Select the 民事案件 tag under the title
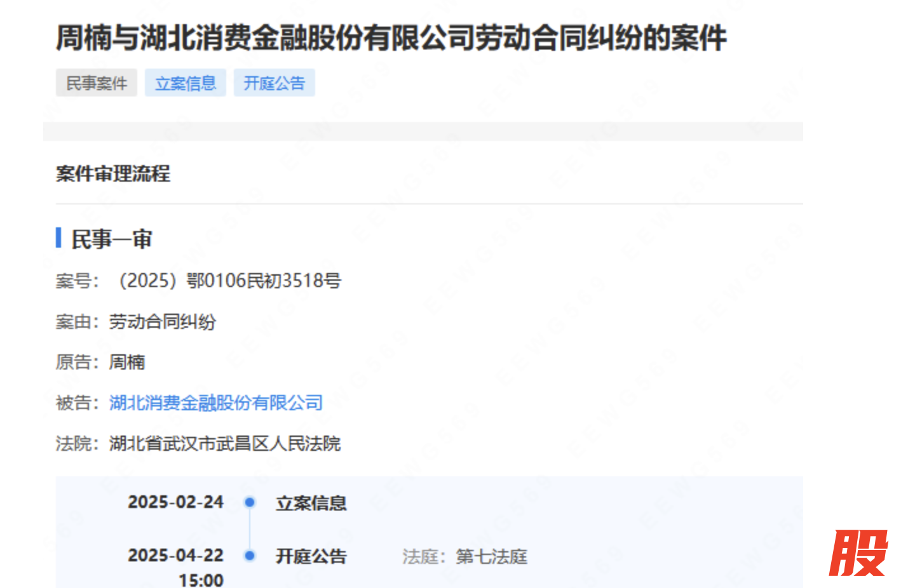 tap(97, 83)
